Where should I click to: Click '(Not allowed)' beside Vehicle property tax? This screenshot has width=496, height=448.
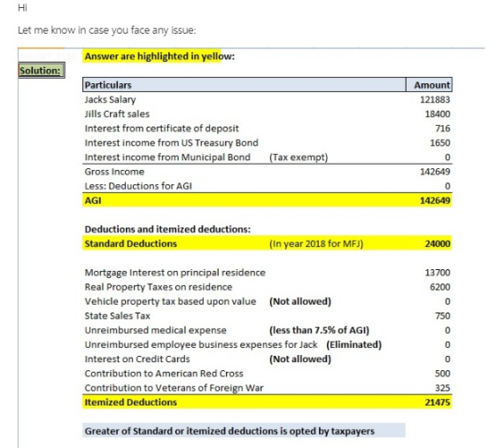[300, 301]
